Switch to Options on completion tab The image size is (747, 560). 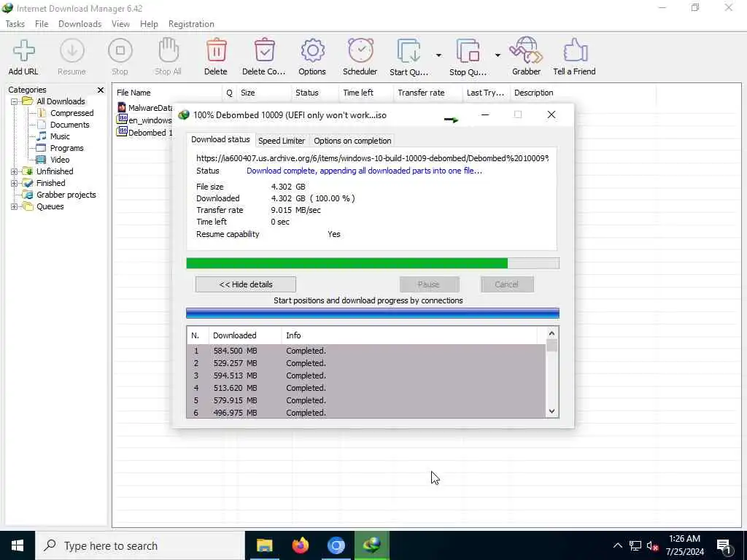352,141
